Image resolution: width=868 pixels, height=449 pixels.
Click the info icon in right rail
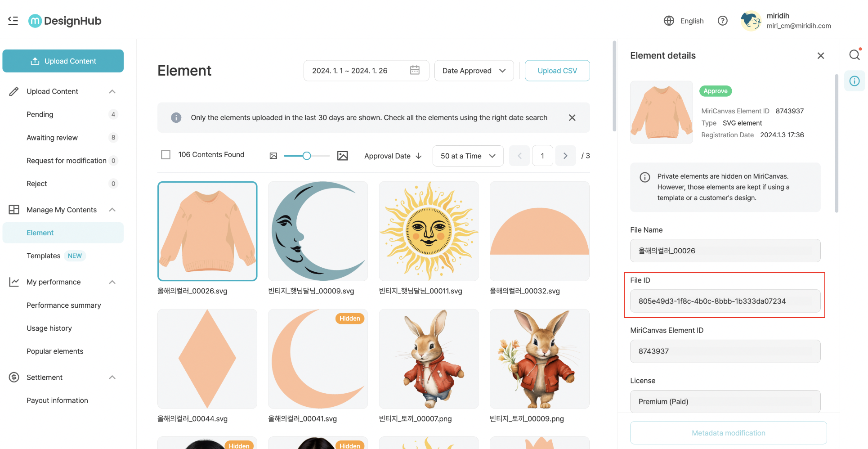pyautogui.click(x=854, y=81)
